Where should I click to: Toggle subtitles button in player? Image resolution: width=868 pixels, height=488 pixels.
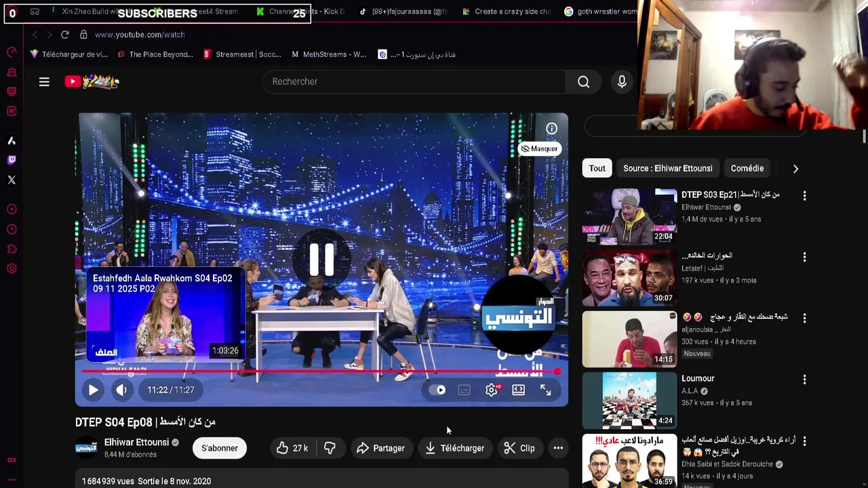[x=465, y=390]
